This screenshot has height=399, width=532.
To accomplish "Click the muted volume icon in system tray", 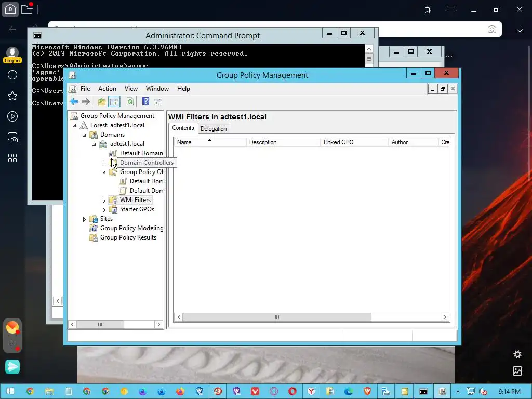I will [483, 392].
